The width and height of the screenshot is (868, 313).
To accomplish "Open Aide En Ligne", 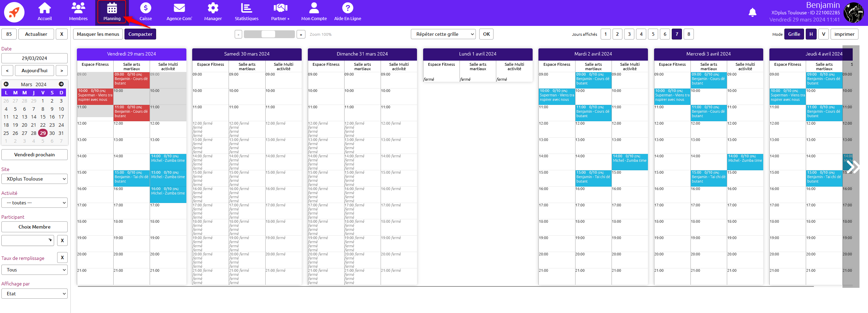I will point(347,11).
